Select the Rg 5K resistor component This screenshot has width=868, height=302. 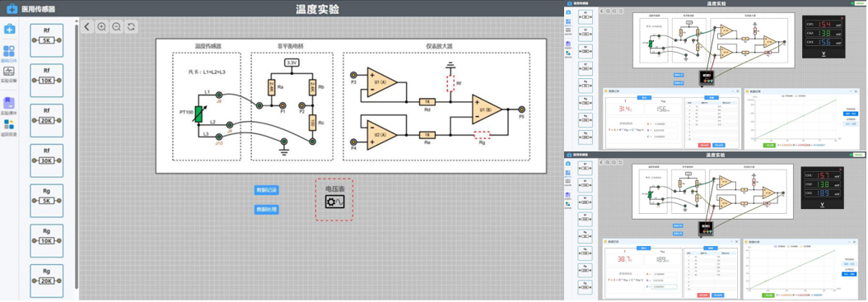pos(46,201)
